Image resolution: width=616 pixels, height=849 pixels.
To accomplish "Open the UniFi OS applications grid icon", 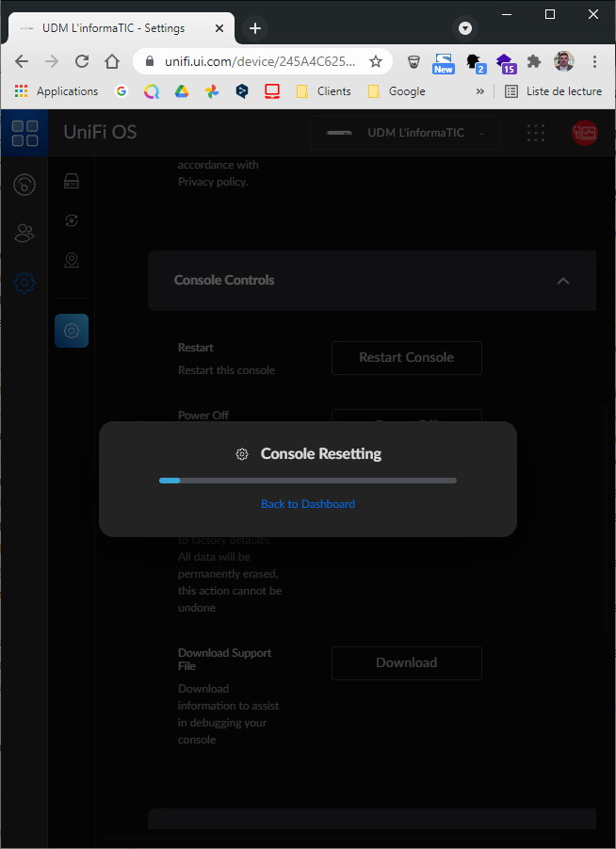I will (24, 132).
